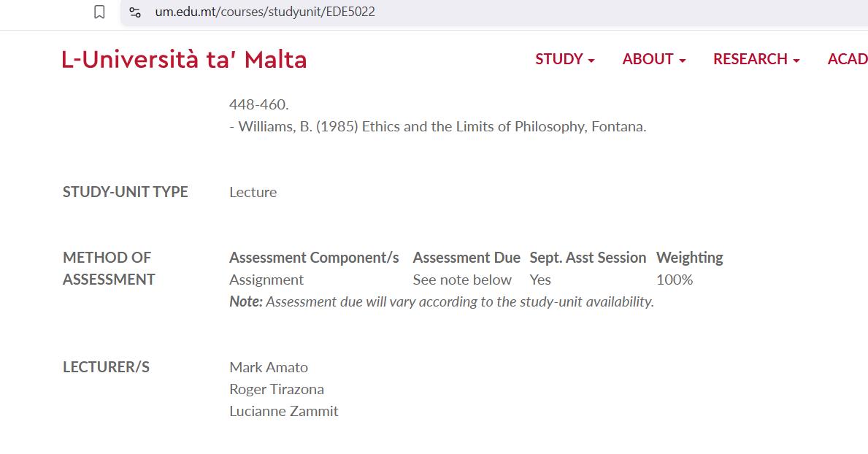The image size is (868, 454).
Task: Click lecturer name Roger Tirazona
Action: tap(277, 389)
